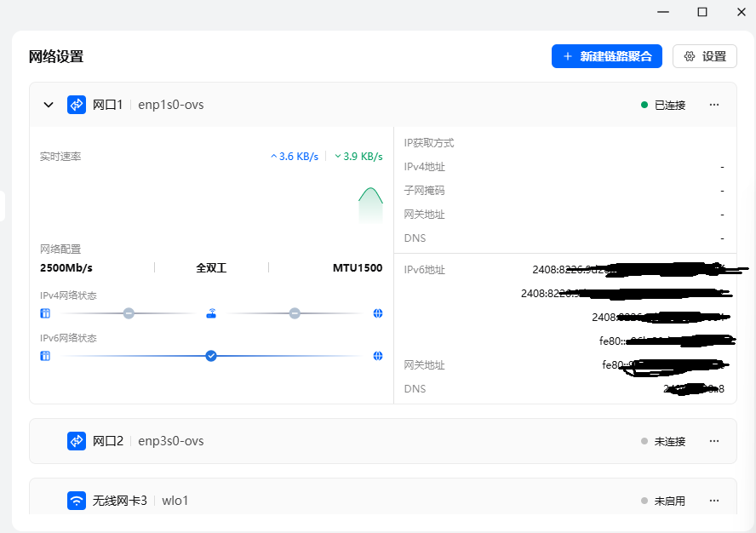This screenshot has width=756, height=533.
Task: Click the device icon in the IPv6网络状态 row
Action: [45, 356]
